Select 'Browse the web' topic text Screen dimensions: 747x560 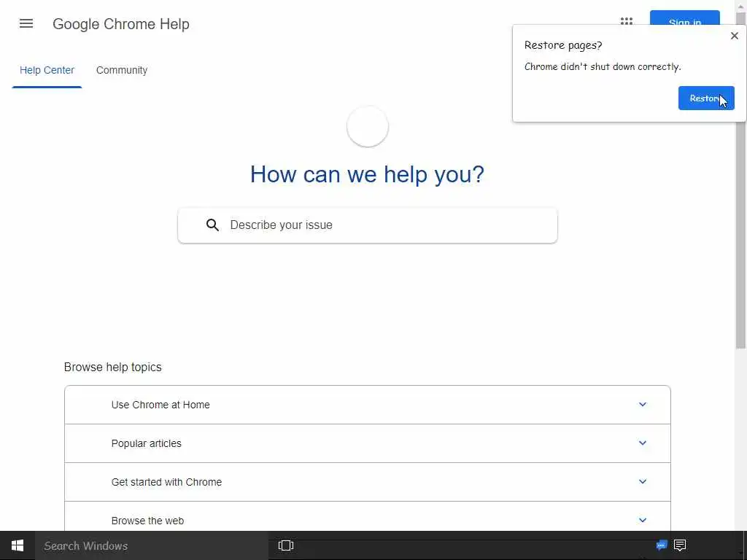tap(147, 521)
